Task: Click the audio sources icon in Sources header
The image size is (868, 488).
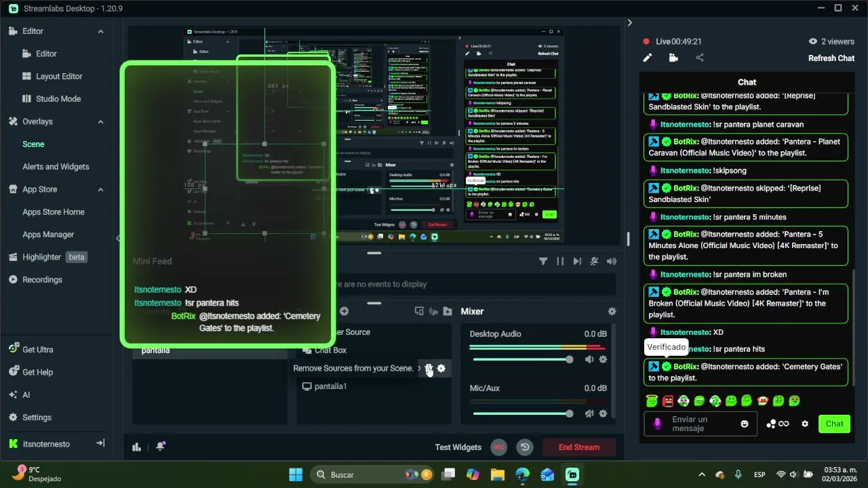Action: (x=433, y=312)
